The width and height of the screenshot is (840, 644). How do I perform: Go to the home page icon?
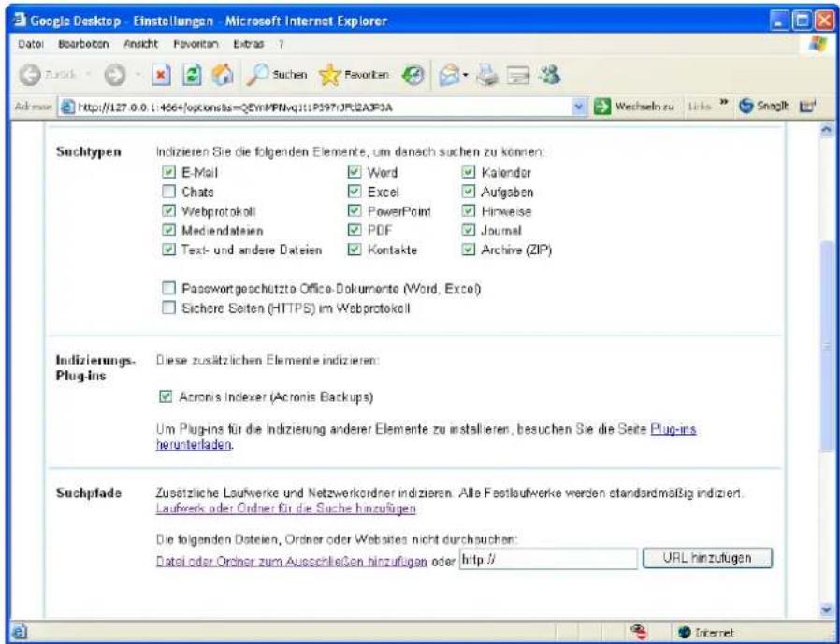coord(223,76)
